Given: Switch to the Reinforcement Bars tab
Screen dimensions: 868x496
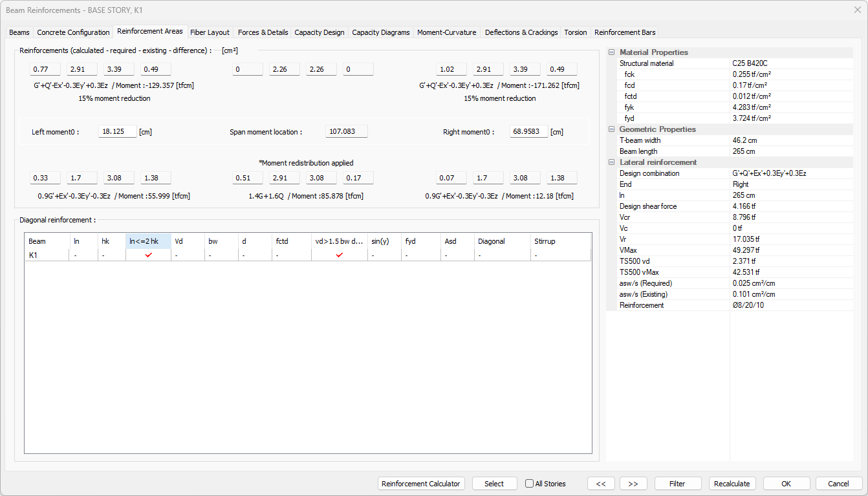Looking at the screenshot, I should (624, 32).
